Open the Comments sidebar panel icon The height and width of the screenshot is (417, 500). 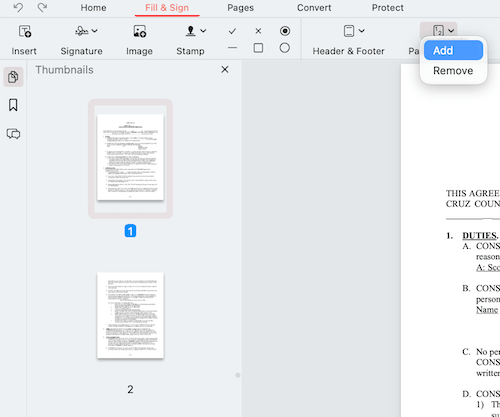tap(13, 134)
